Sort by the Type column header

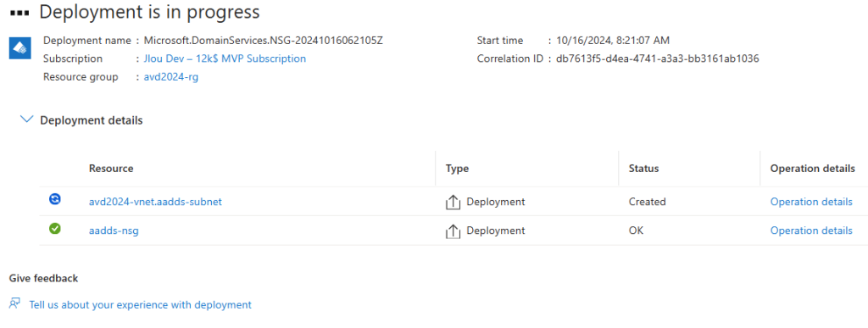pos(457,169)
